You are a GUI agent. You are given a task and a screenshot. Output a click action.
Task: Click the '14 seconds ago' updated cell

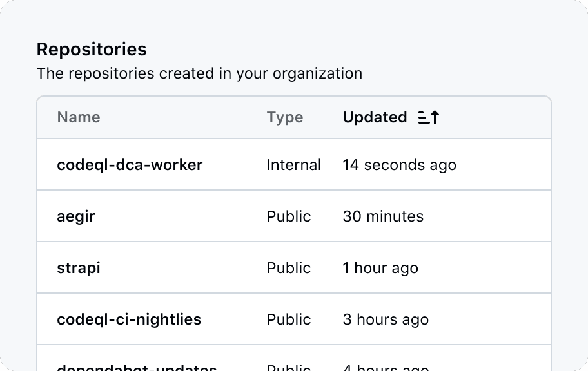click(399, 165)
